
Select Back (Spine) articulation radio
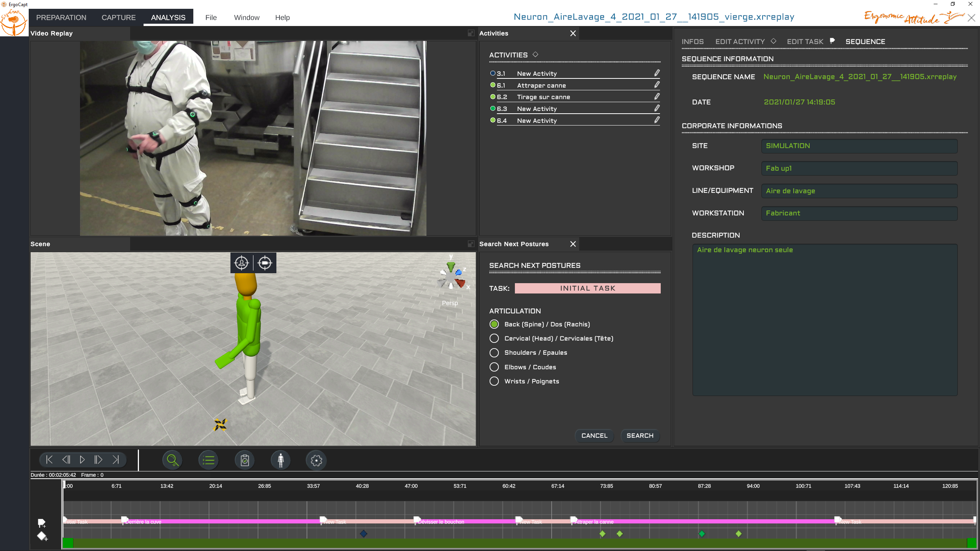pos(494,324)
